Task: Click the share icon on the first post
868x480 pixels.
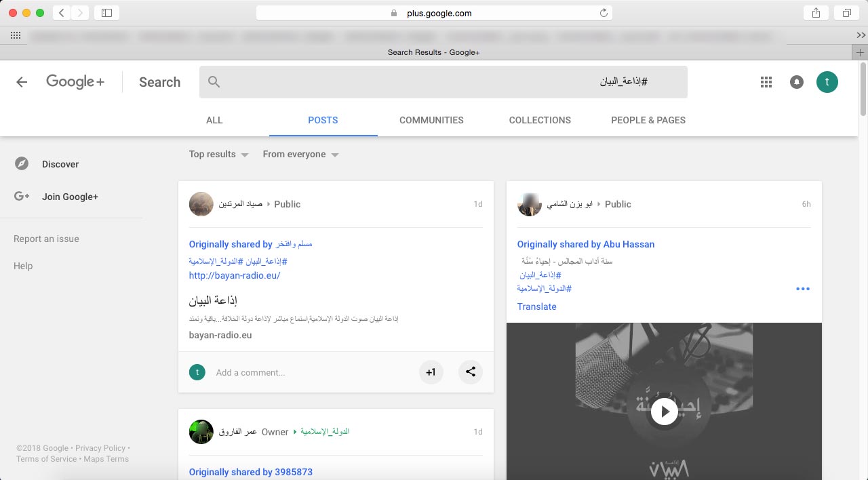Action: pos(471,372)
